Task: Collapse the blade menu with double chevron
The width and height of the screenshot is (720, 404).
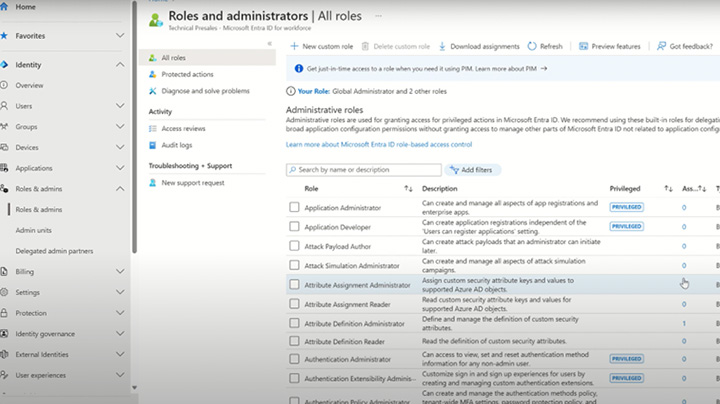Action: tap(270, 44)
